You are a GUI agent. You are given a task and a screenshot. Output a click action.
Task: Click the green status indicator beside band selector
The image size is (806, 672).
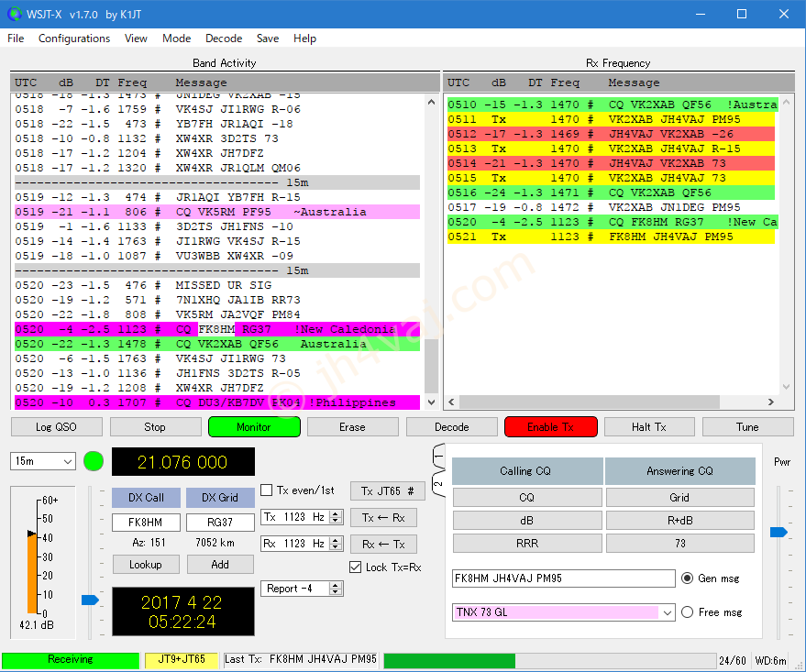click(x=94, y=461)
